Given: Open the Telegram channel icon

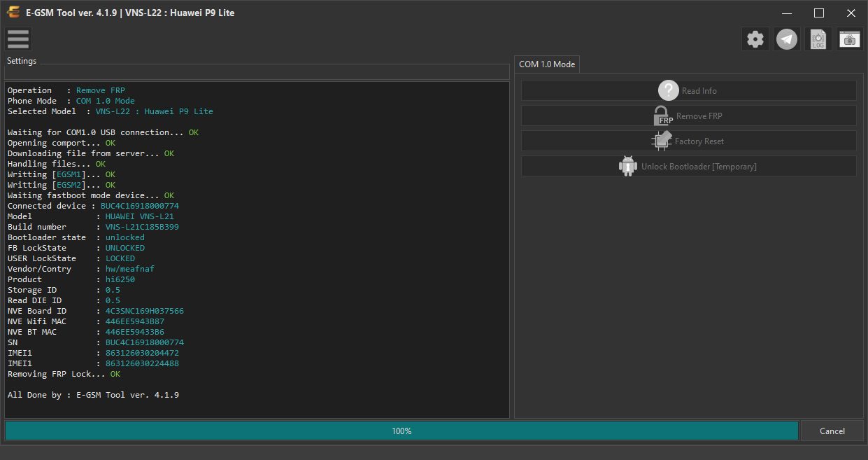Looking at the screenshot, I should click(x=787, y=39).
